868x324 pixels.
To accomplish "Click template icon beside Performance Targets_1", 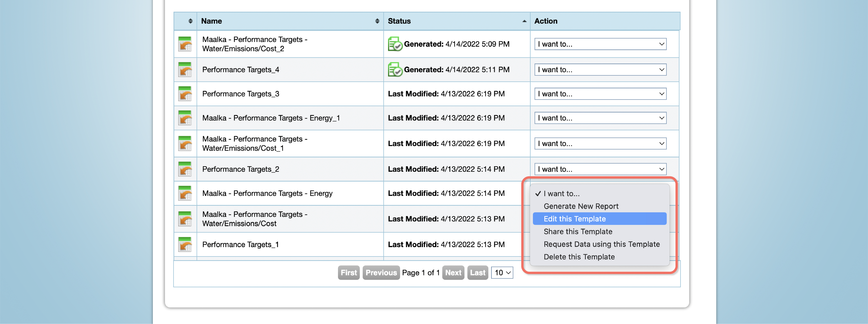I will [x=185, y=245].
